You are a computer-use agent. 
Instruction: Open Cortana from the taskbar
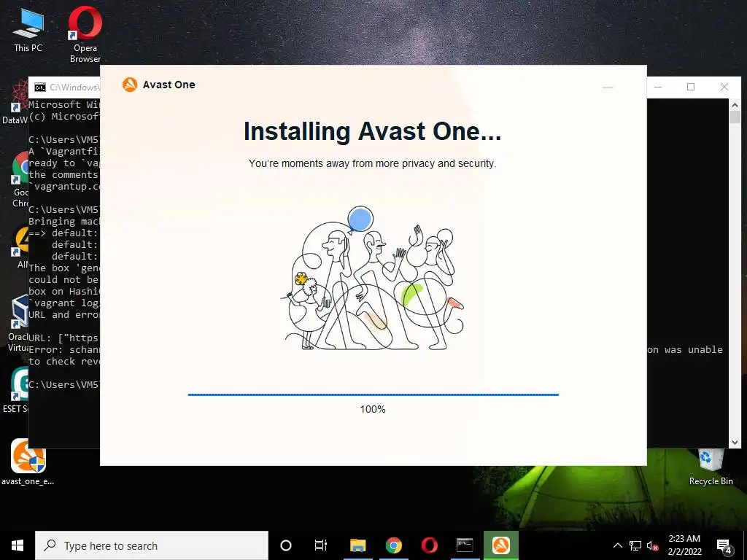pyautogui.click(x=286, y=545)
